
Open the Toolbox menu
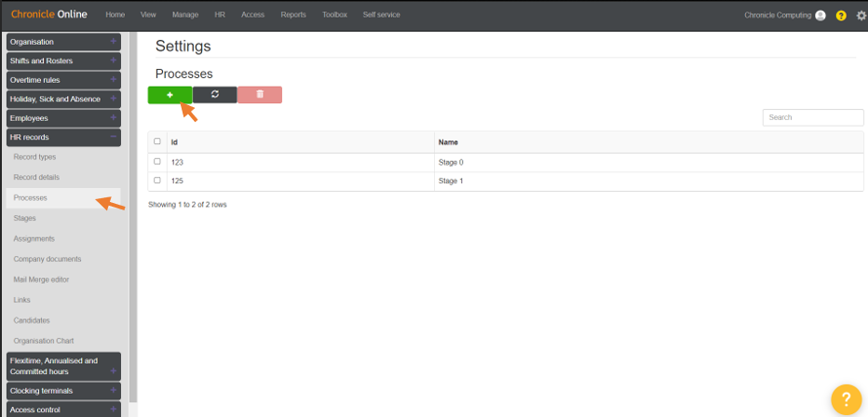click(335, 15)
